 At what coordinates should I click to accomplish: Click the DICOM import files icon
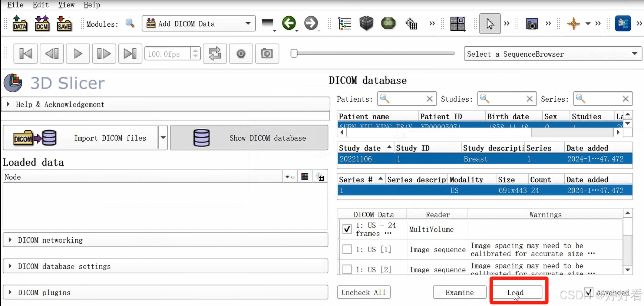[x=34, y=138]
